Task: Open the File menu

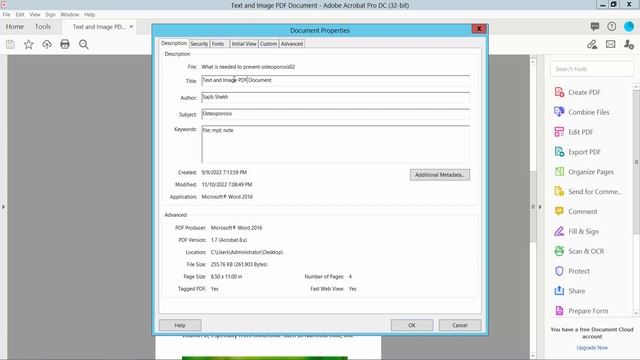Action: coord(7,14)
